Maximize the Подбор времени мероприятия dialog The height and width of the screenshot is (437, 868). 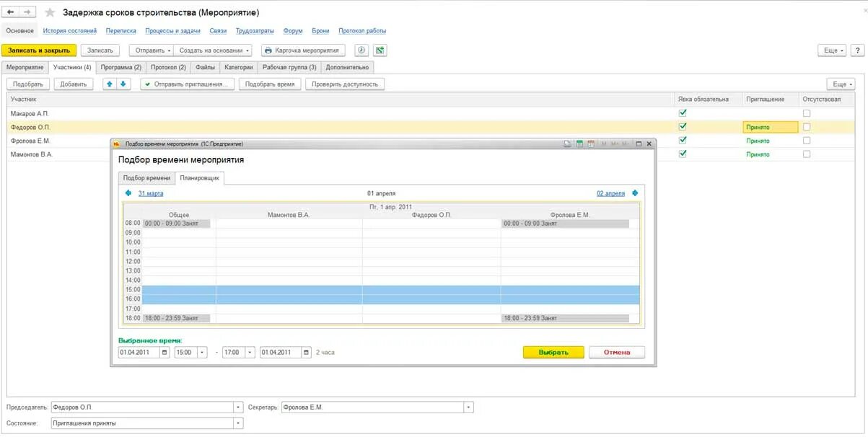click(639, 144)
